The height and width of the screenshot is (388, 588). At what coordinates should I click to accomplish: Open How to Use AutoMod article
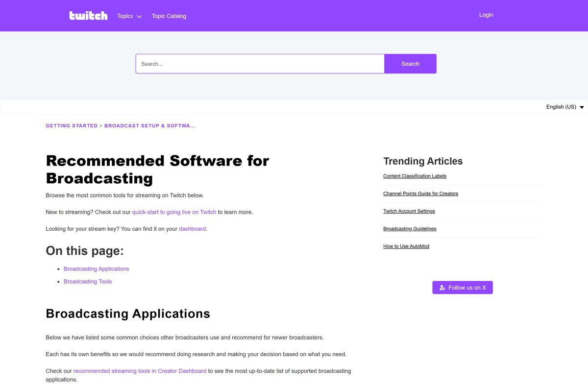pos(406,246)
